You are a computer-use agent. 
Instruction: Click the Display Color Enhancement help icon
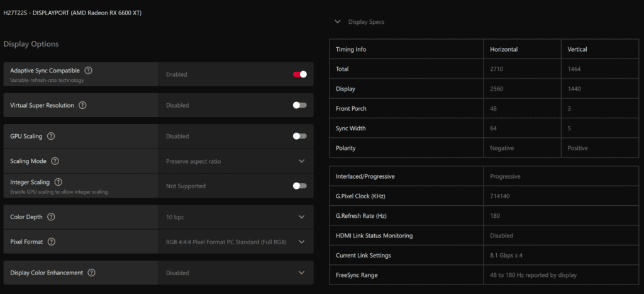tap(92, 273)
